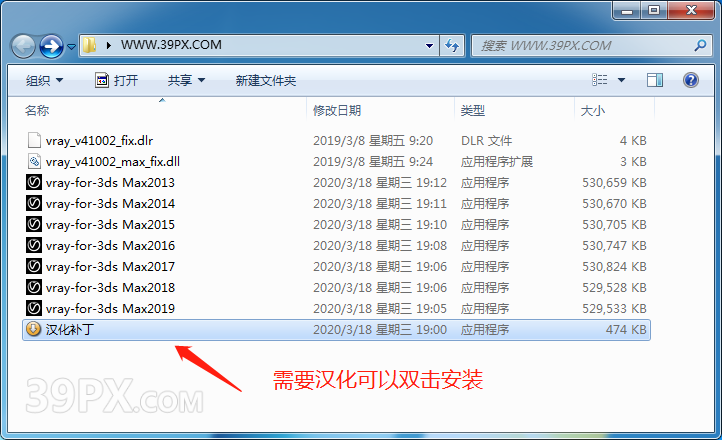This screenshot has height=440, width=722.
Task: Select vray-for-3ds Max2015 file name
Action: point(111,225)
